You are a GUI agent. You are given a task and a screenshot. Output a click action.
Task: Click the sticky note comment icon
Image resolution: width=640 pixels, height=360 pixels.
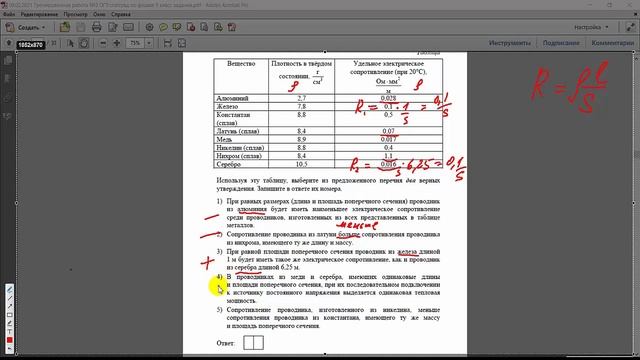click(x=163, y=27)
